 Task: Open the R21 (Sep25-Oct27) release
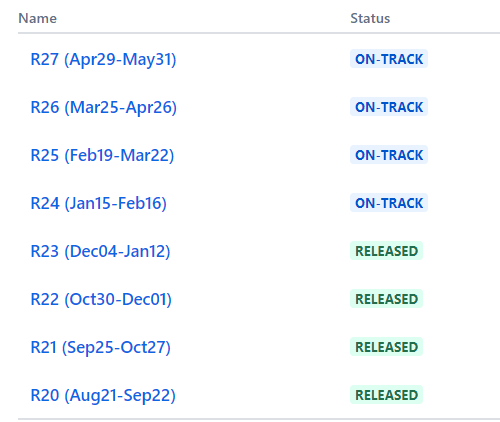point(100,347)
